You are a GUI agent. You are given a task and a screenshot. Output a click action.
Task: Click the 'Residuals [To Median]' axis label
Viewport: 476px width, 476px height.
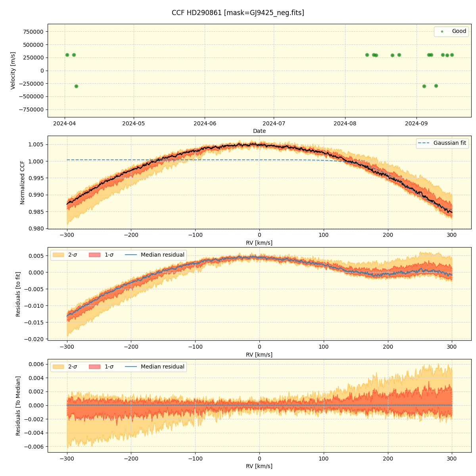[x=18, y=406]
